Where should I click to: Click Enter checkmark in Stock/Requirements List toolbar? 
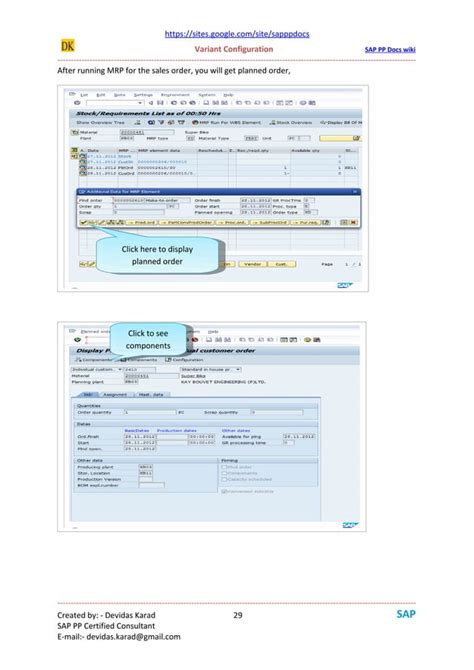coord(77,103)
